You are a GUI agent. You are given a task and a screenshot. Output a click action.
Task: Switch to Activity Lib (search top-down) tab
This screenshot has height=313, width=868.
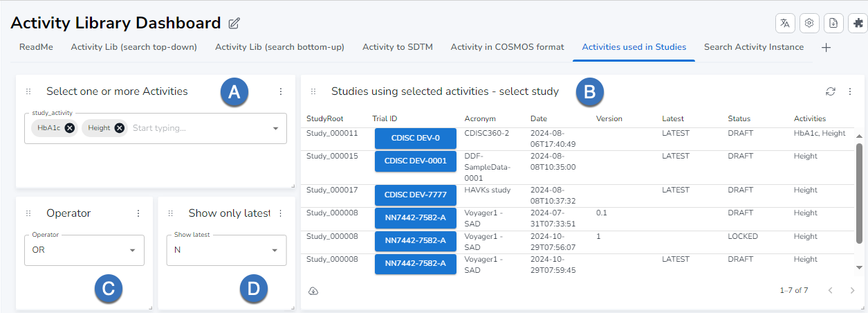(134, 47)
